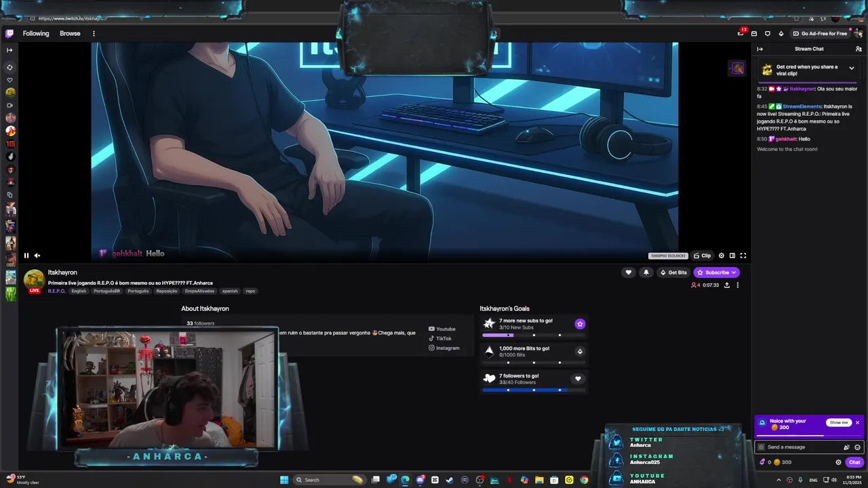Open Windows Start menu
Image resolution: width=868 pixels, height=488 pixels.
284,480
